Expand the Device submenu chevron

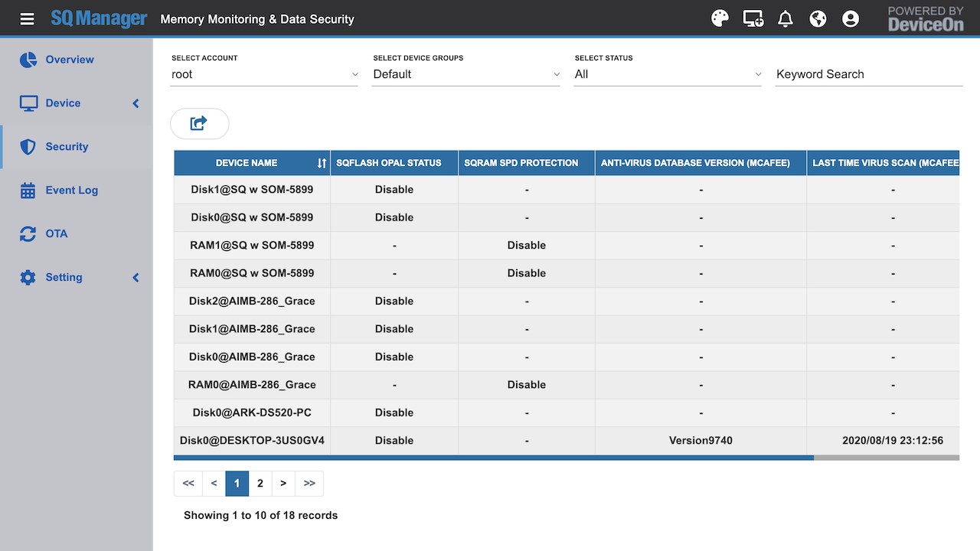136,103
